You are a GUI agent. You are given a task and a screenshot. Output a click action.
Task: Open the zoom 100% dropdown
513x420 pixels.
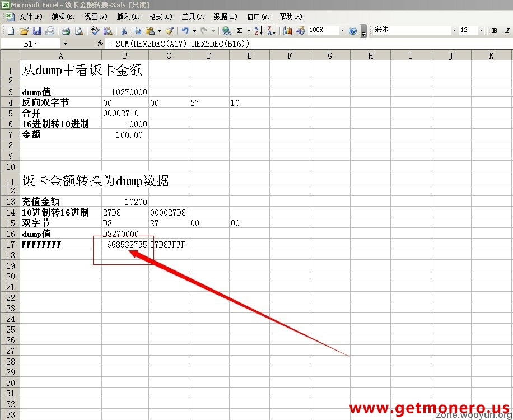342,31
